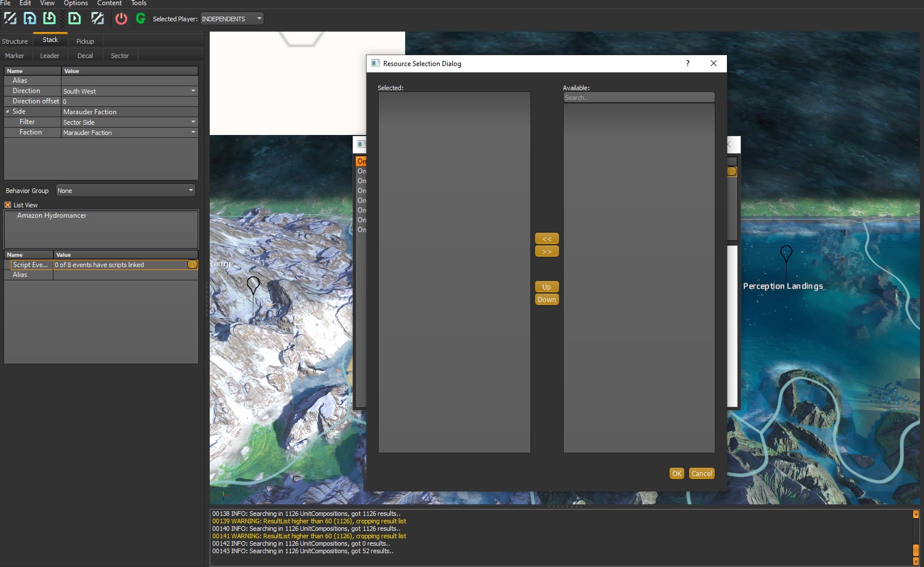Viewport: 924px width, 567px height.
Task: Click the Script Events browse button
Action: pyautogui.click(x=192, y=265)
